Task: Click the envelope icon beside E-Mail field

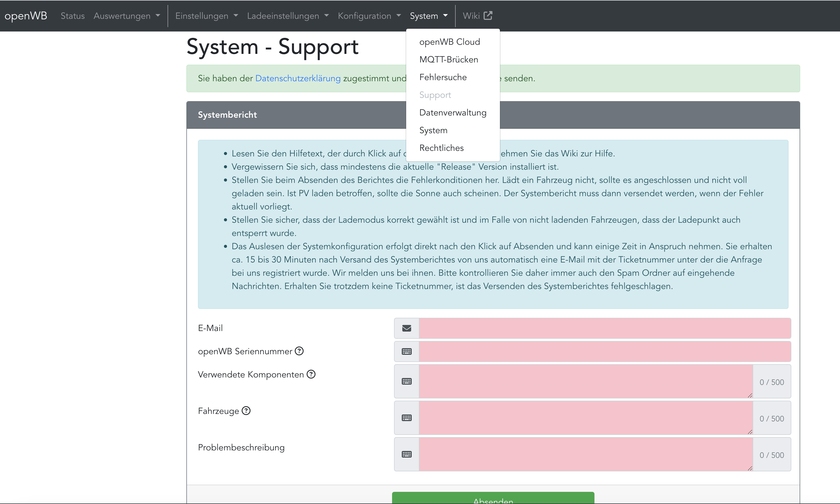Action: coord(406,328)
